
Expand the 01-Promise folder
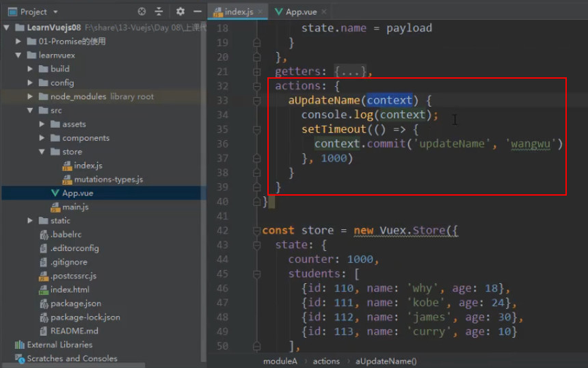[x=18, y=41]
